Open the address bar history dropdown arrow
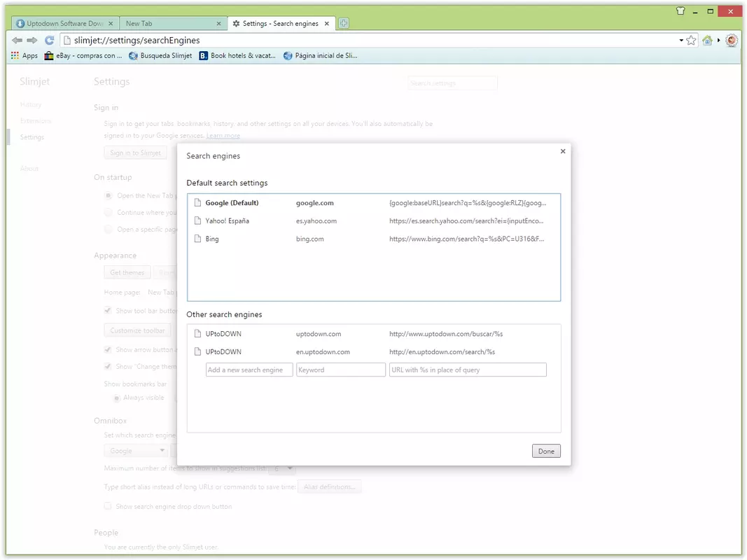 (681, 41)
